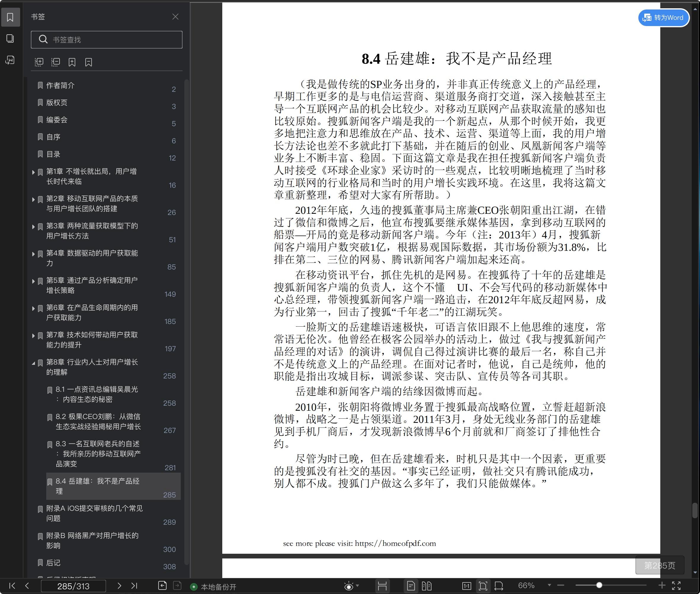Expand 第3章 两种流量获取模型 bookmark
Screen dimensions: 700x594
point(33,227)
